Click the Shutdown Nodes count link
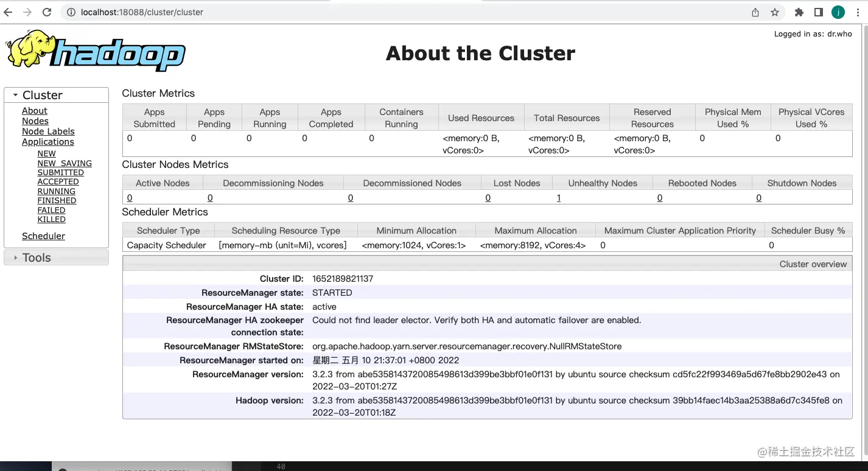The image size is (868, 471). [759, 198]
